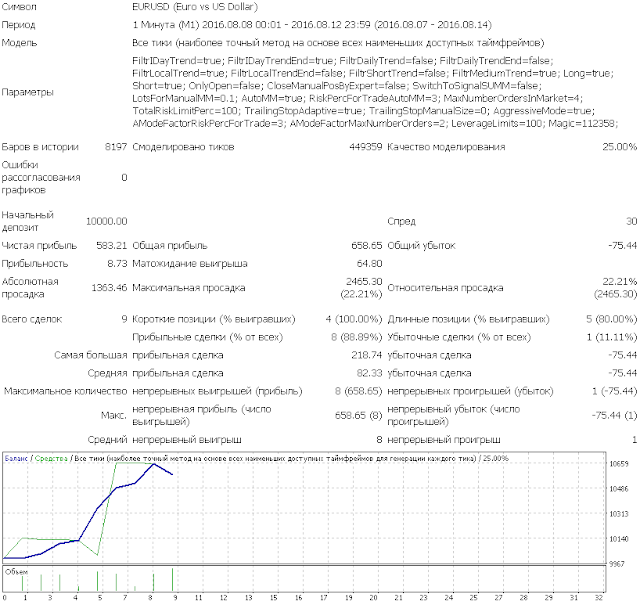Image resolution: width=640 pixels, height=605 pixels.
Task: Click the 'Модель' row label
Action: [19, 43]
